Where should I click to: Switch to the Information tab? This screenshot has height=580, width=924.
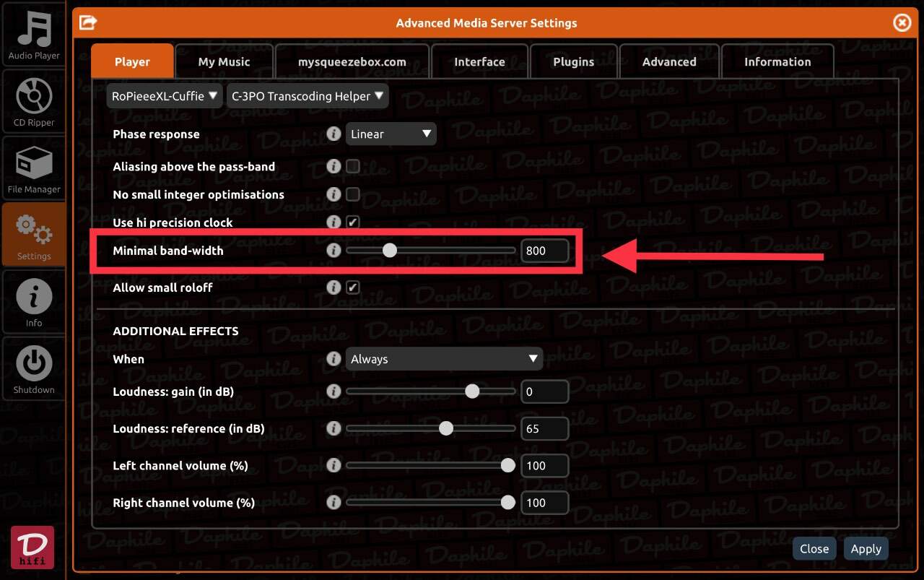click(777, 61)
